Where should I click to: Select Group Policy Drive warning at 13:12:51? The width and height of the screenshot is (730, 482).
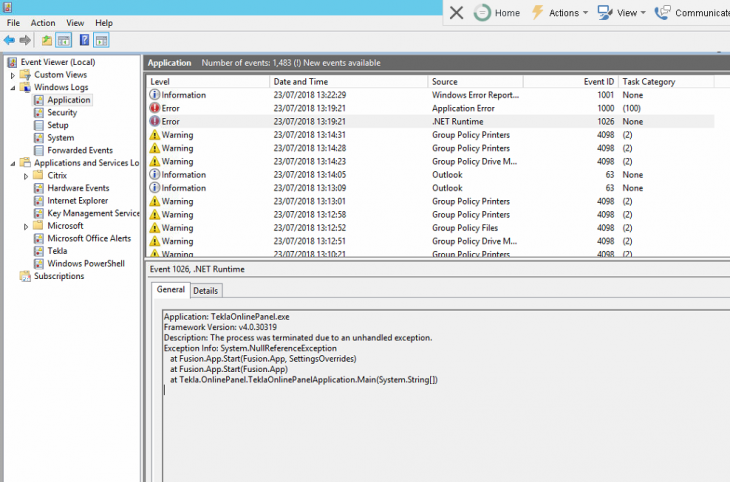tap(430, 241)
